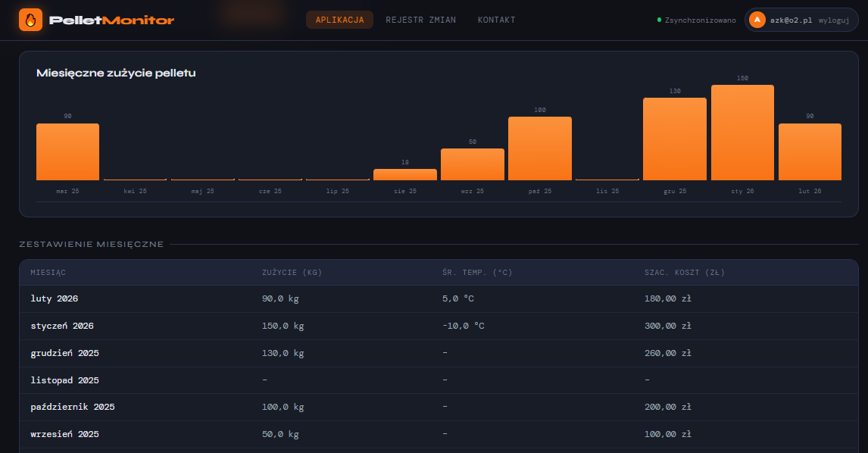Image resolution: width=868 pixels, height=453 pixels.
Task: Click the Miesiąc column header
Action: (x=48, y=273)
